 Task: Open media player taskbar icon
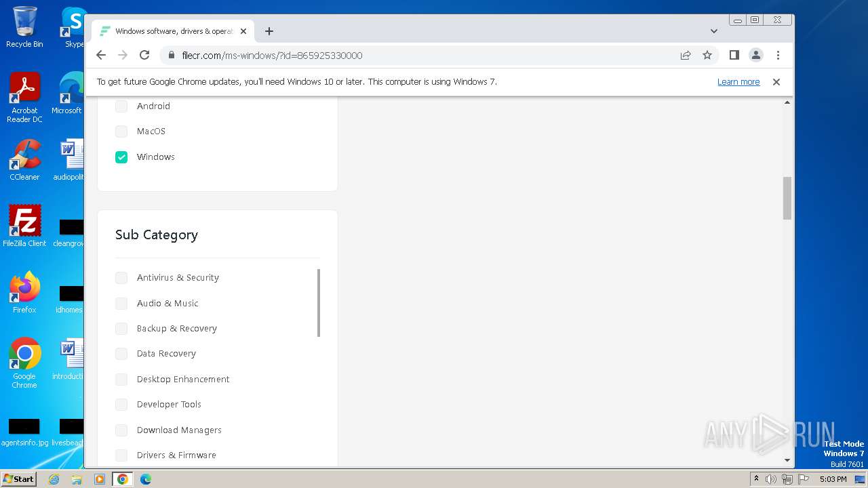(x=100, y=479)
